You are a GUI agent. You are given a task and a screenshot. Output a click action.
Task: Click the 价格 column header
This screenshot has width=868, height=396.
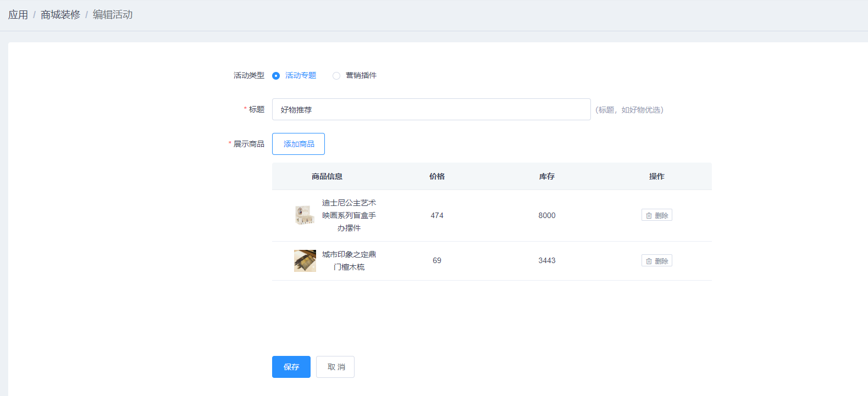tap(437, 176)
